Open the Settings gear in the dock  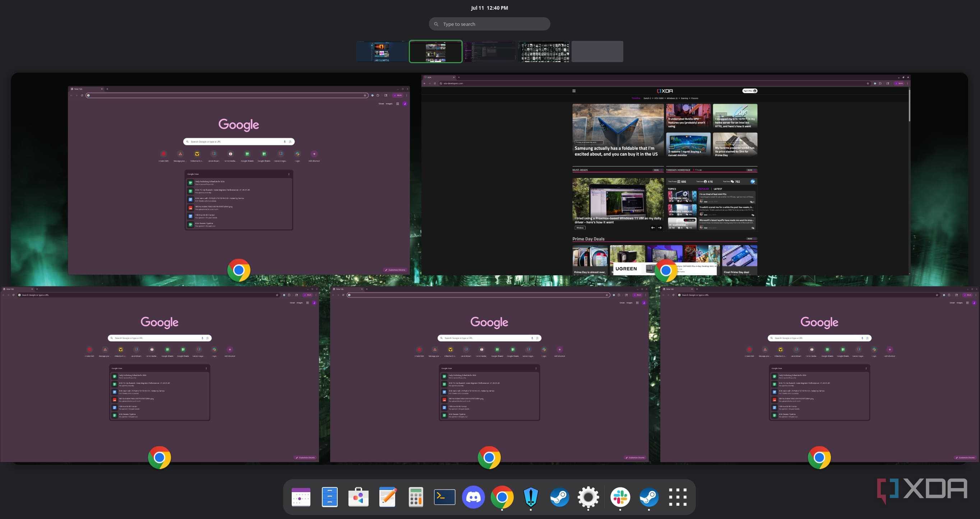588,497
